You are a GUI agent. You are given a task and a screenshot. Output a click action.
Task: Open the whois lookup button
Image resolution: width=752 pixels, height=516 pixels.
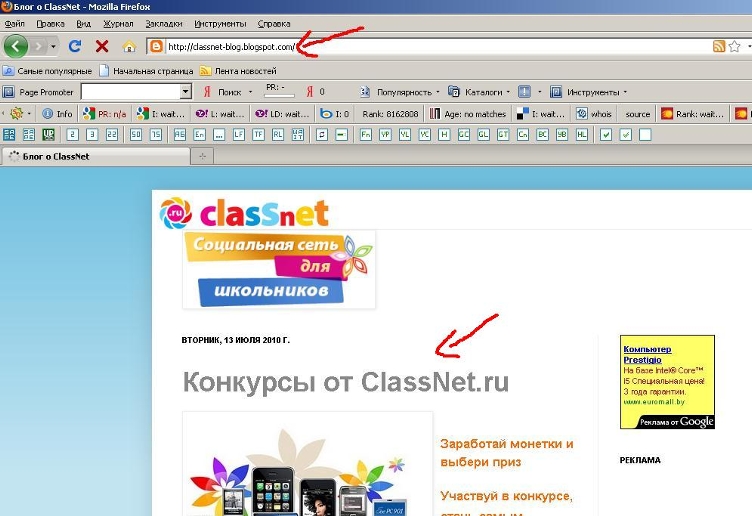point(594,114)
